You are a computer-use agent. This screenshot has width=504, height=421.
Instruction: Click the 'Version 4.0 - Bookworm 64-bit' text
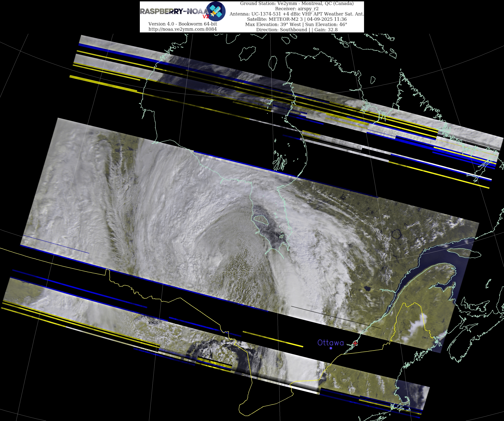coord(183,24)
